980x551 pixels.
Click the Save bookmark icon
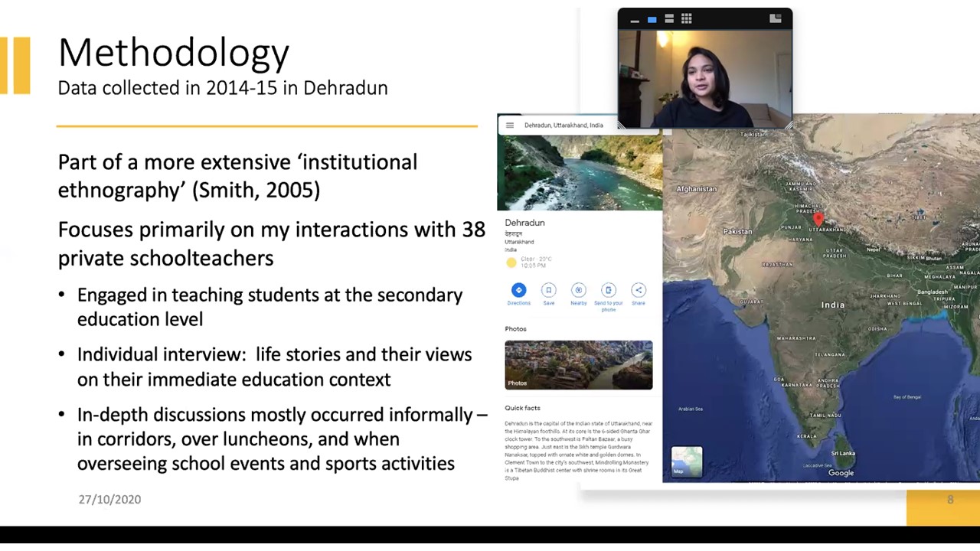tap(548, 290)
